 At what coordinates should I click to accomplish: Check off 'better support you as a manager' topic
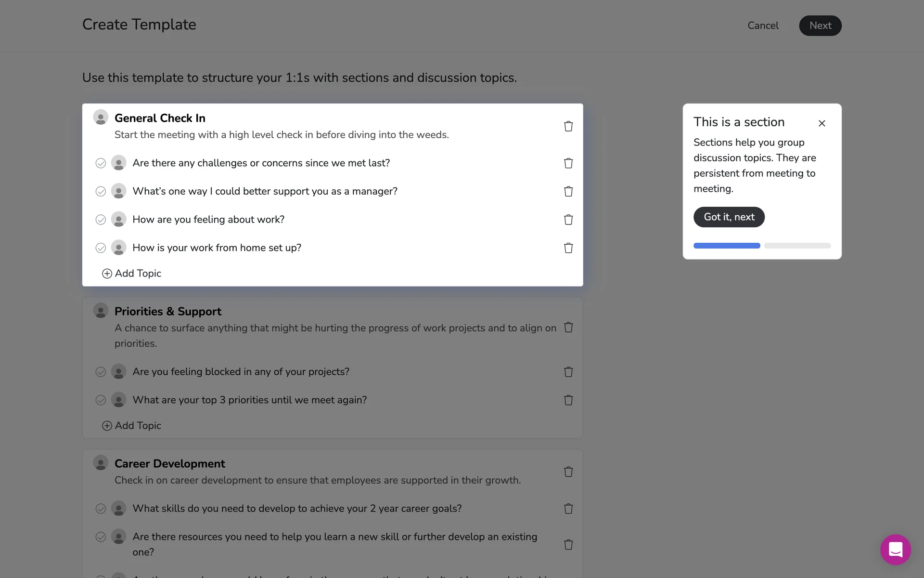[x=101, y=192]
